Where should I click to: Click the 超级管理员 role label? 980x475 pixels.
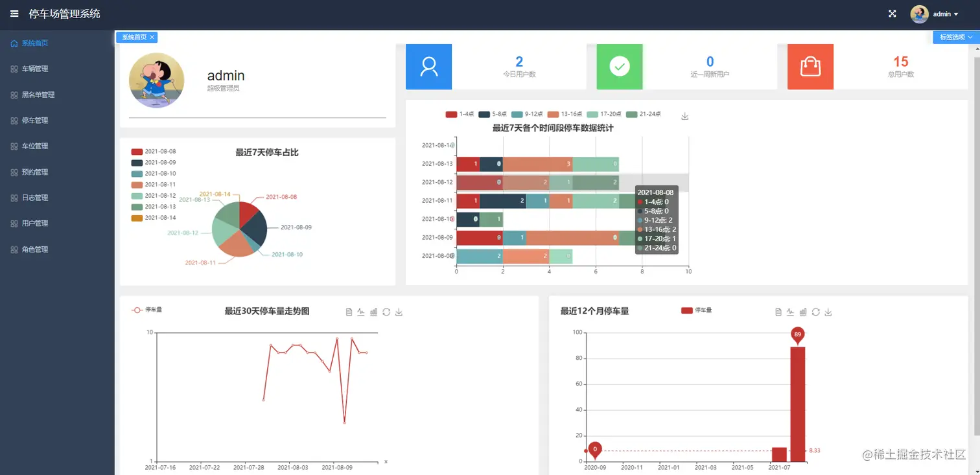pyautogui.click(x=224, y=88)
